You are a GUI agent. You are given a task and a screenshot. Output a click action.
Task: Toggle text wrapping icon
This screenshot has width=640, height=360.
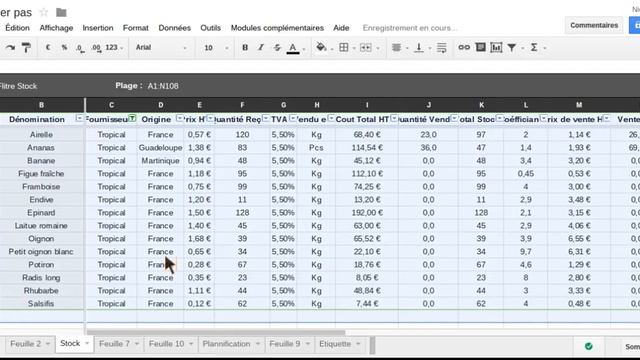coord(442,47)
